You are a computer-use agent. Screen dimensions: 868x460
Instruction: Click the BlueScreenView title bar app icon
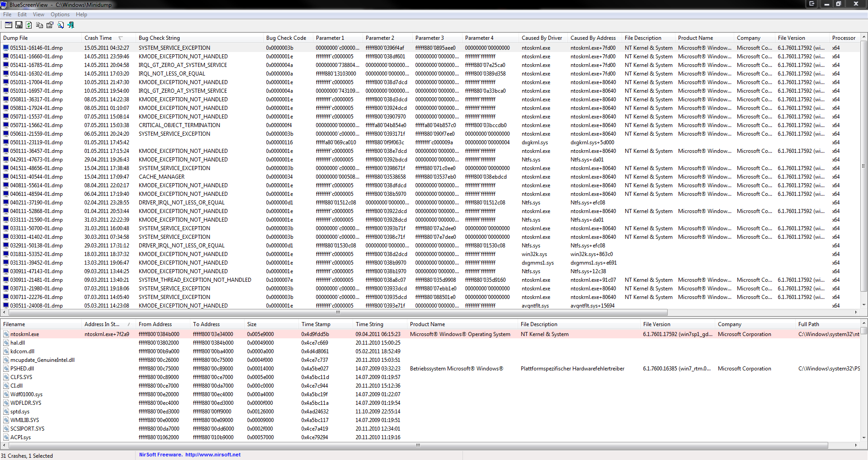(x=4, y=5)
